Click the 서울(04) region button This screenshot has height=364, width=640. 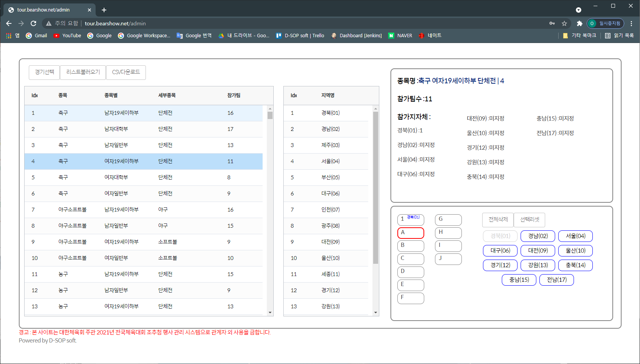pos(576,236)
